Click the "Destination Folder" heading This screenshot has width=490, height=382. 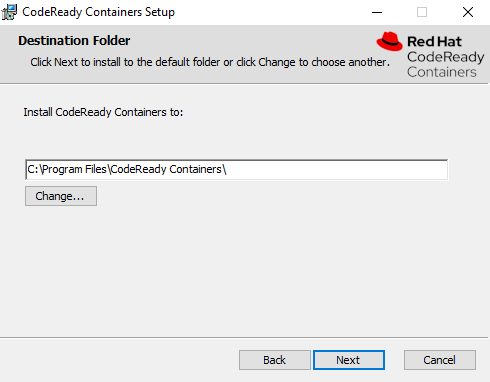pyautogui.click(x=74, y=41)
